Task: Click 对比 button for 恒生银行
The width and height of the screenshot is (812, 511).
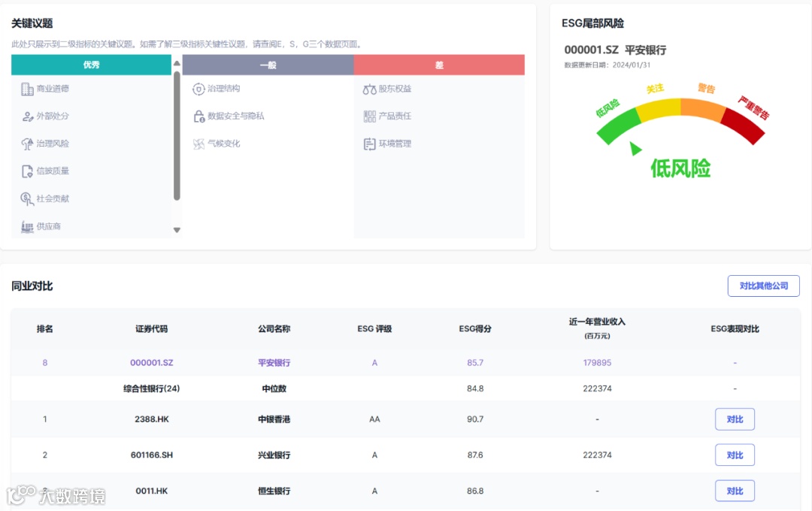Action: [x=735, y=491]
